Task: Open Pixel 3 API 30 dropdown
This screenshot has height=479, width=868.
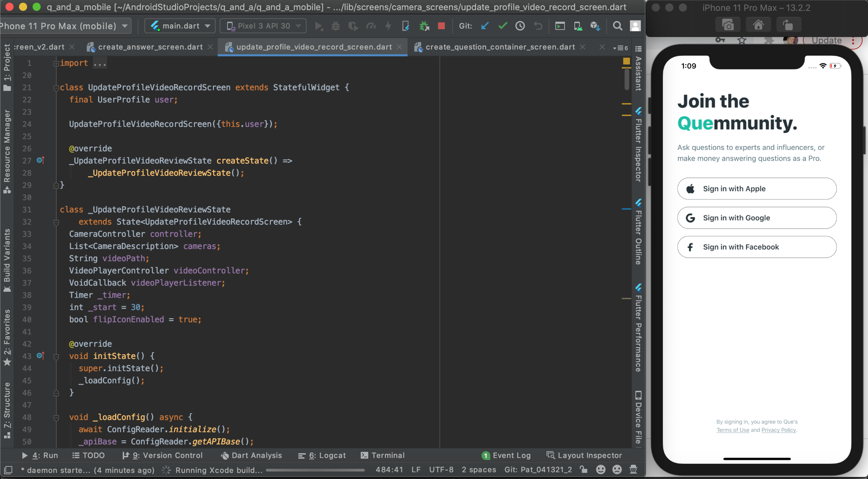Action: click(263, 26)
